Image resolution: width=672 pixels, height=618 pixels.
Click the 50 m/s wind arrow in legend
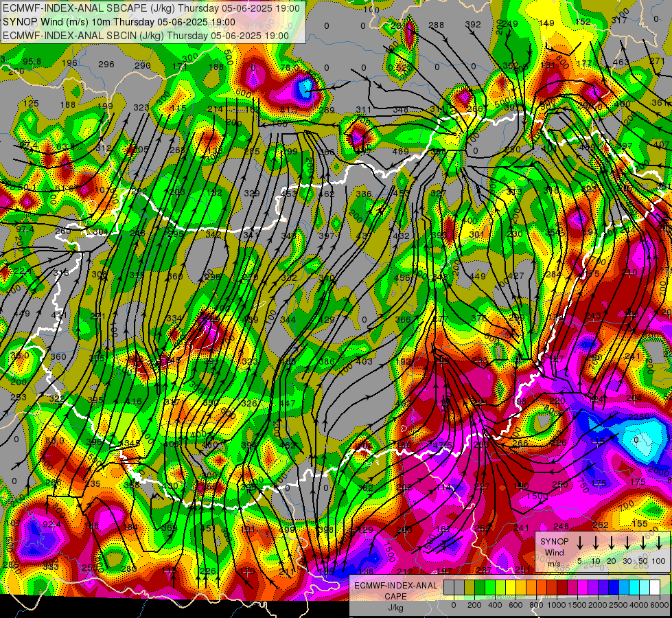(643, 543)
